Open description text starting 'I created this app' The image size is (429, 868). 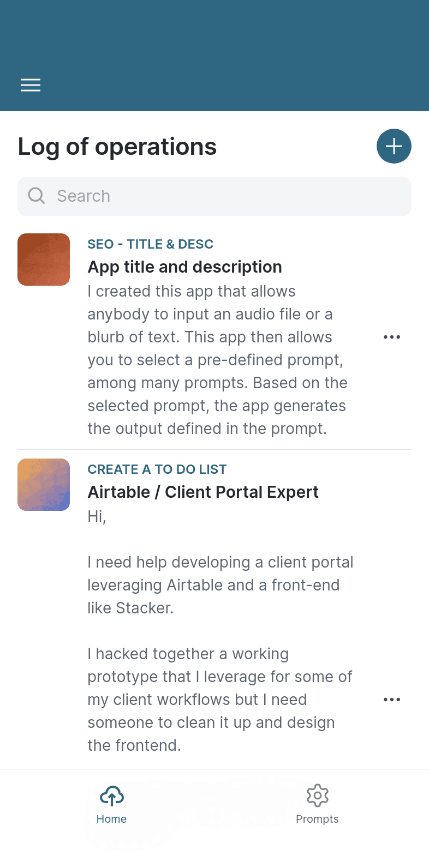218,360
